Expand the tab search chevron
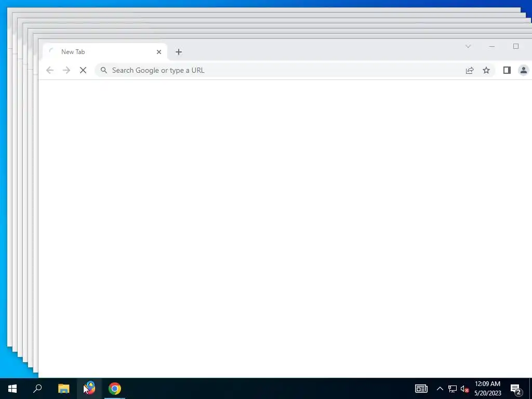This screenshot has width=532, height=399. pos(468,46)
